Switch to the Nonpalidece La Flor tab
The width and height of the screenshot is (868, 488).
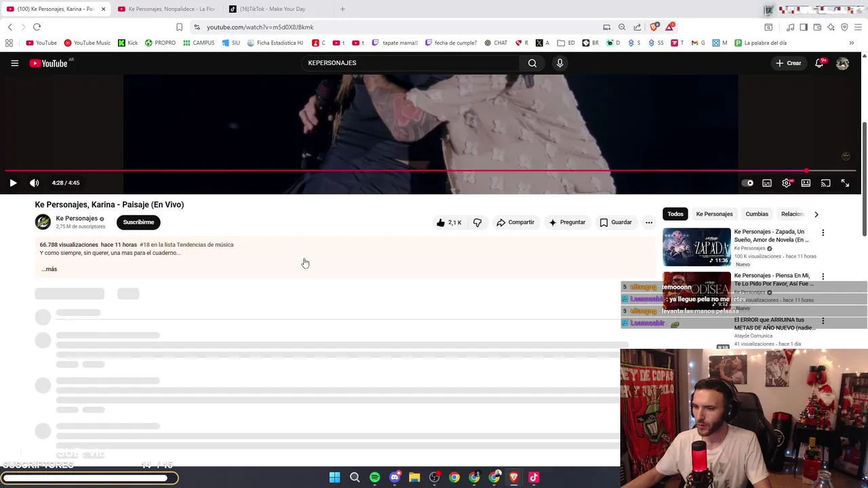[165, 9]
